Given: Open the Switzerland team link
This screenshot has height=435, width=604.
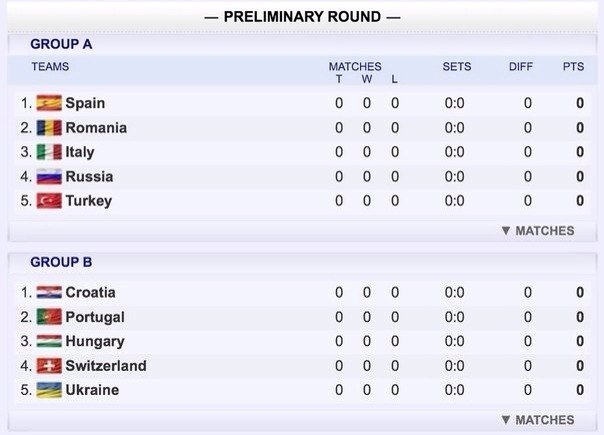Looking at the screenshot, I should tap(106, 366).
